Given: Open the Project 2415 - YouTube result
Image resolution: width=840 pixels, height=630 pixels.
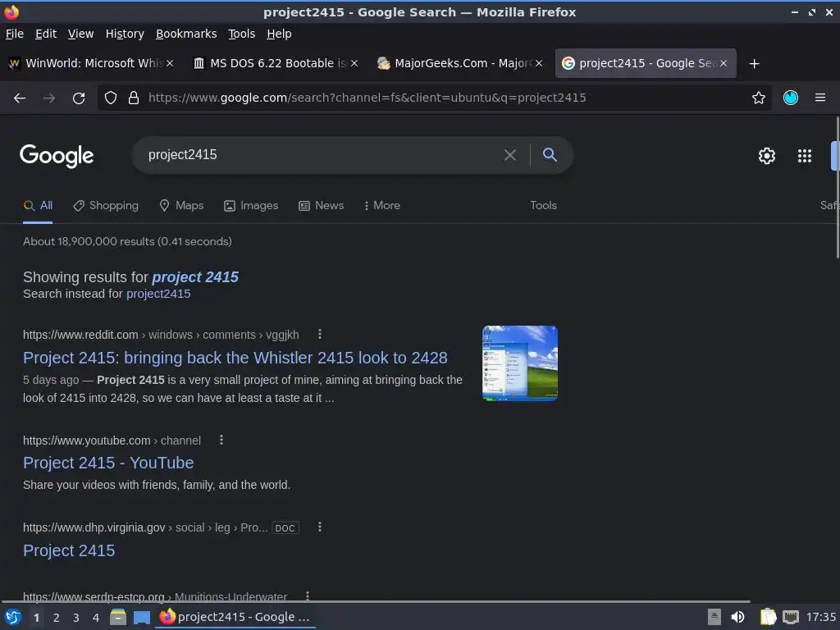Looking at the screenshot, I should (108, 463).
